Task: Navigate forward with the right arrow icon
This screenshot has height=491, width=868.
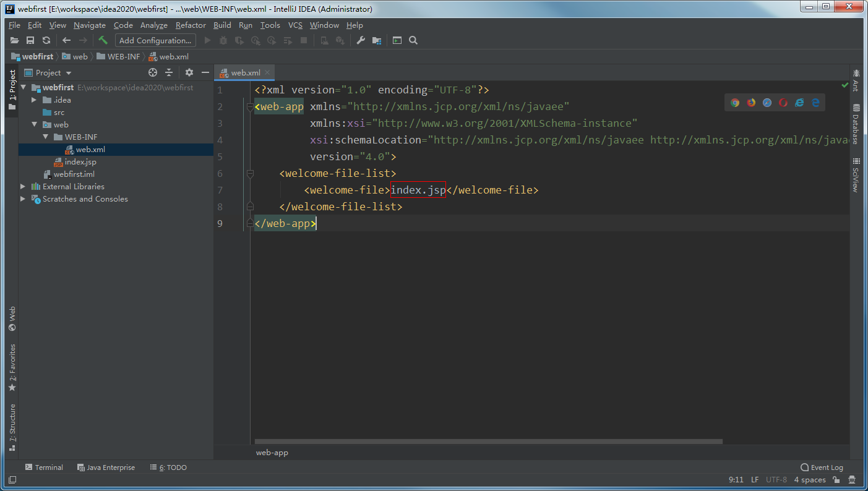Action: pyautogui.click(x=83, y=40)
